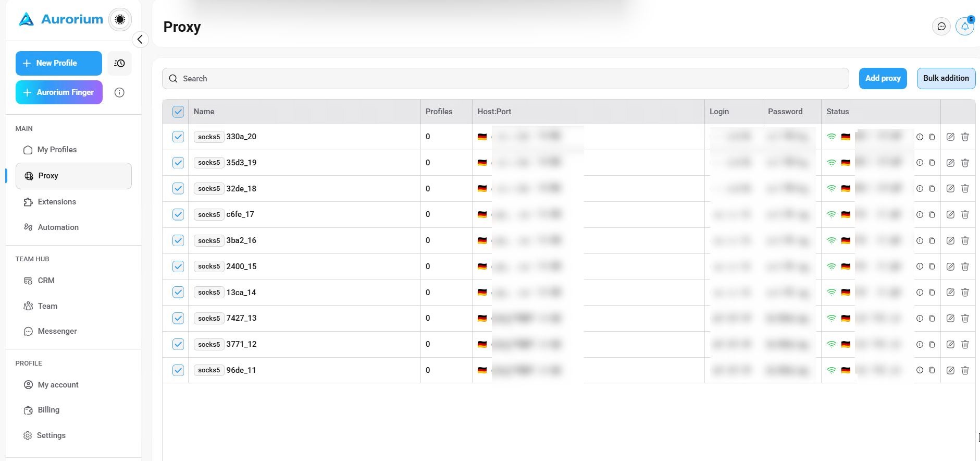Edit the 13ca_14 proxy

(950, 292)
